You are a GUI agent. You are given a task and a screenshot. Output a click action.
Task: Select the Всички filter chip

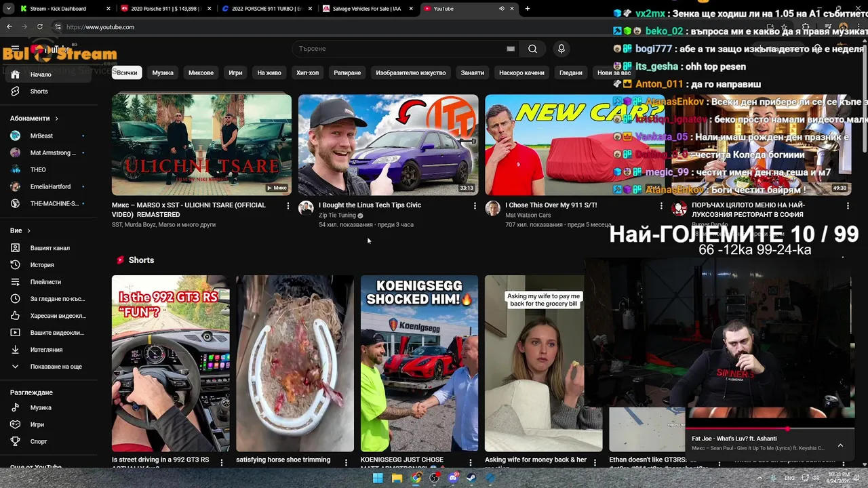click(126, 73)
